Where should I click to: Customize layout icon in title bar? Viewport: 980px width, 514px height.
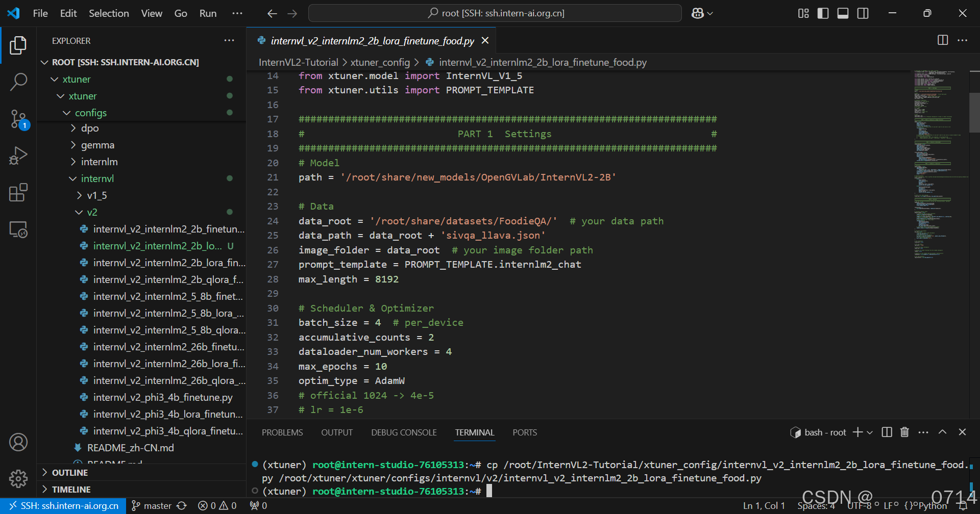coord(803,14)
